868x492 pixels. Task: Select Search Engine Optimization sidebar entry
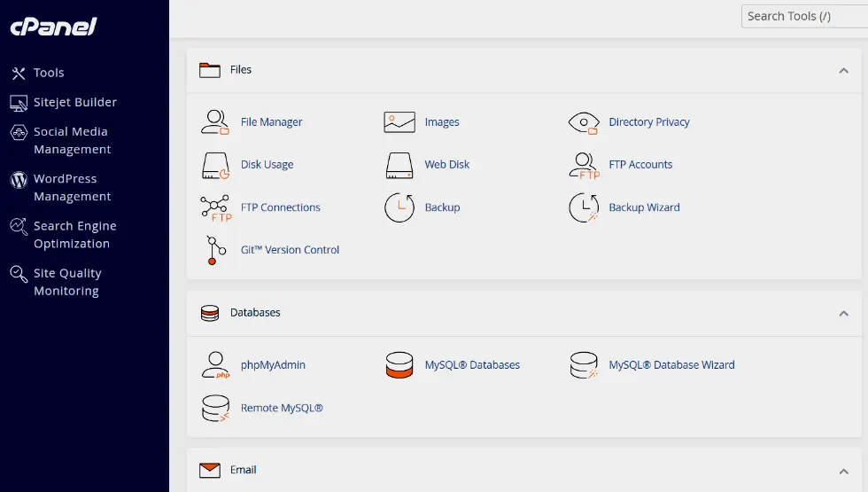(x=74, y=235)
